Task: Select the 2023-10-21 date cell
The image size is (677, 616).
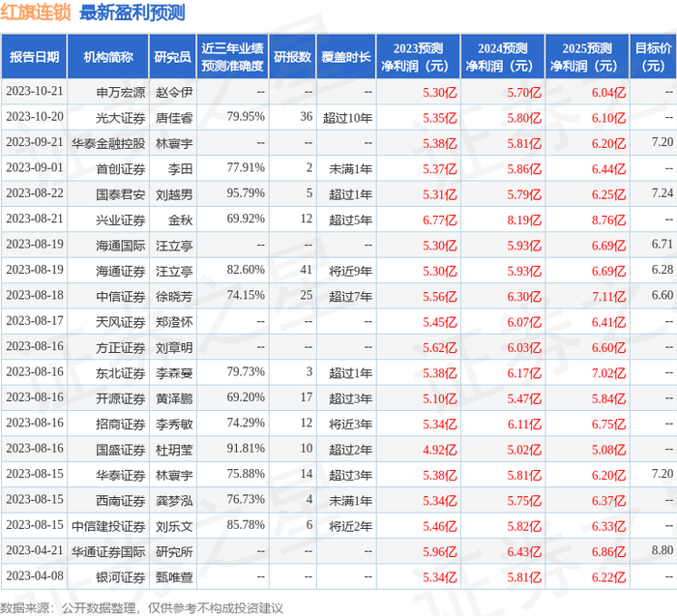Action: [35, 91]
